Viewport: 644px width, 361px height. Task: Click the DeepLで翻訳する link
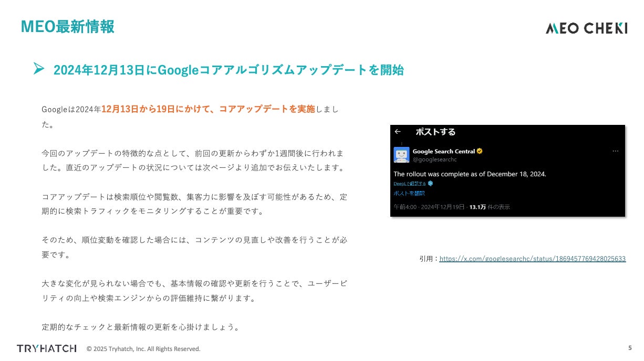[x=410, y=183]
